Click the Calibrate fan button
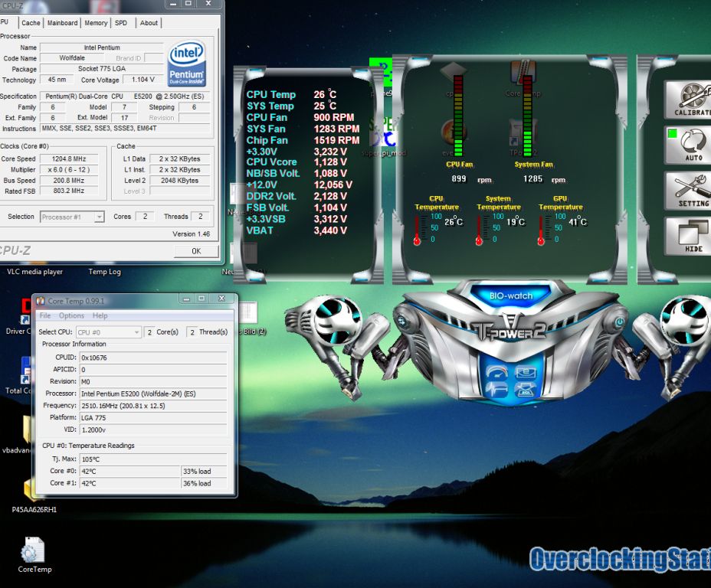 [690, 100]
